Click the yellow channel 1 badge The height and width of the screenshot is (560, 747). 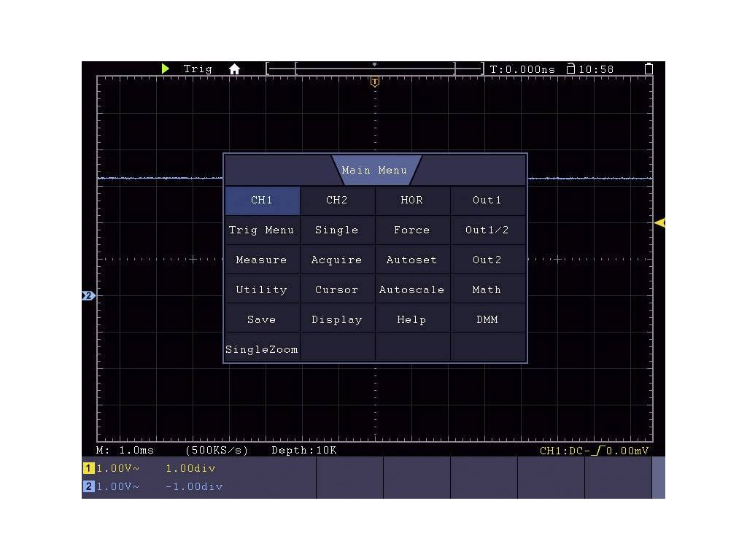(x=88, y=469)
